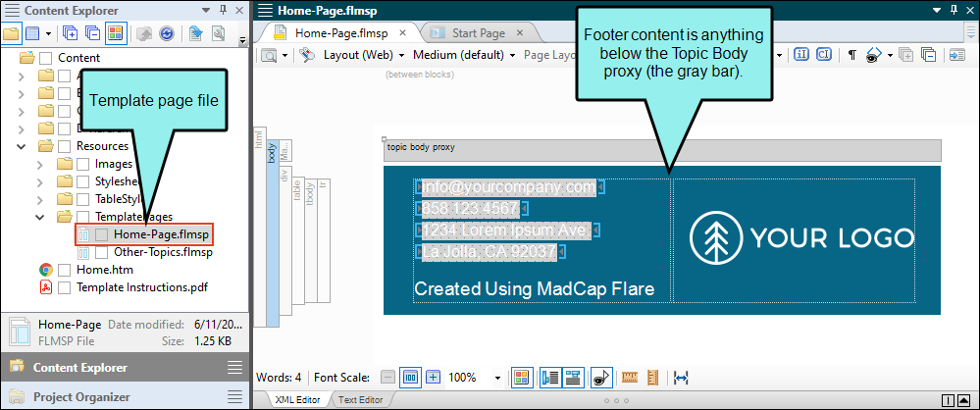Check the Other-Topics.flmsp checkbox
The height and width of the screenshot is (410, 980).
point(101,252)
